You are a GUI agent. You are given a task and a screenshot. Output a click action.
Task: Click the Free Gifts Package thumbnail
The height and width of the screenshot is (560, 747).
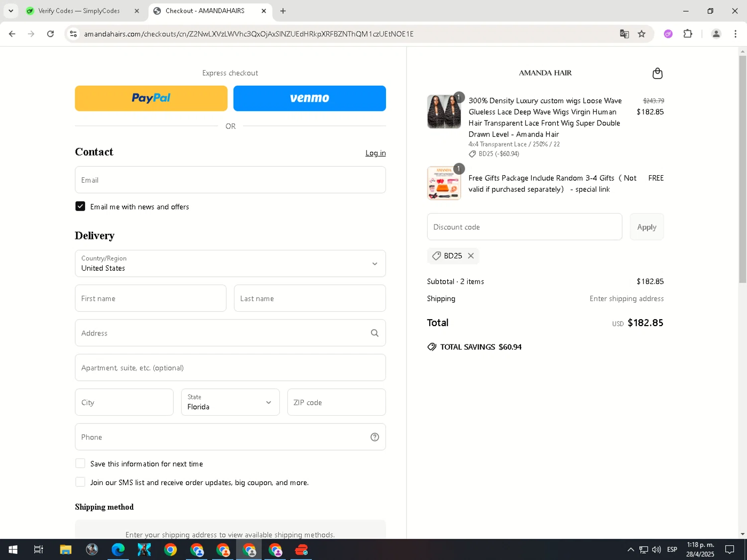click(x=444, y=183)
